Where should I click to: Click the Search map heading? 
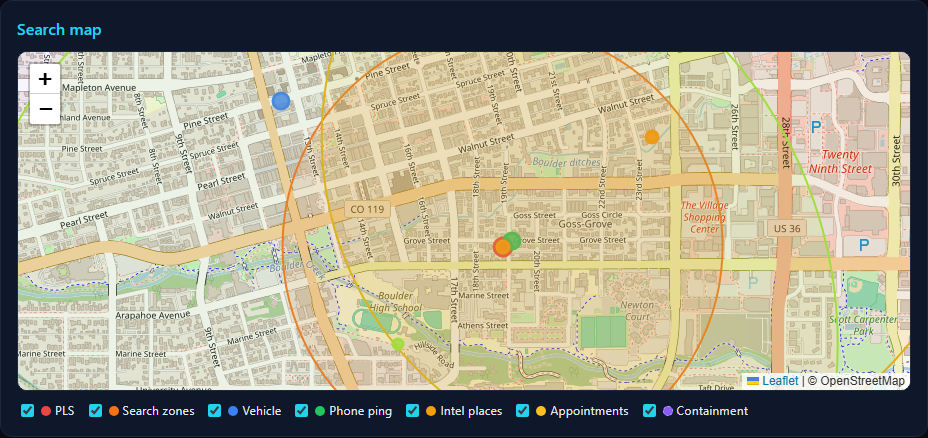[x=59, y=30]
